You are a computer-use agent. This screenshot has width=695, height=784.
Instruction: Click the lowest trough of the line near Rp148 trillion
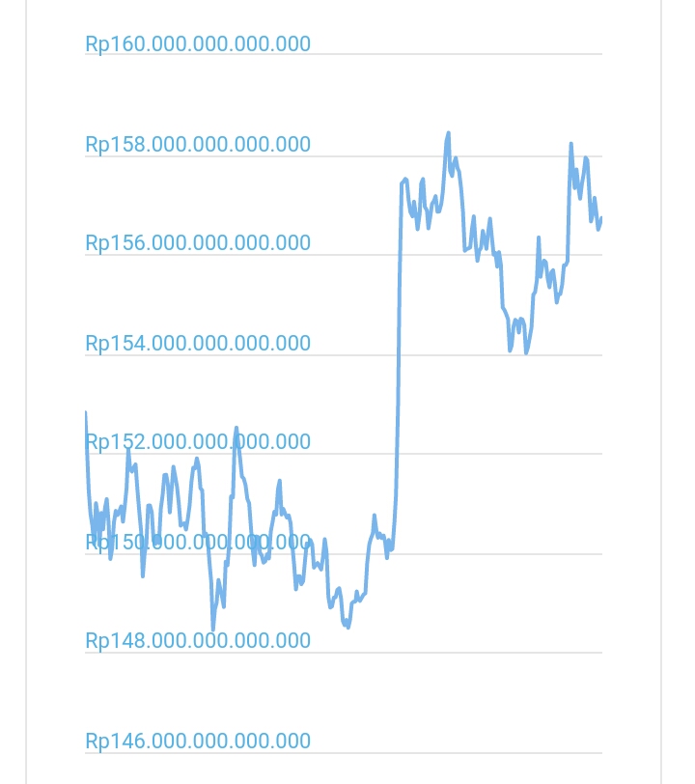pos(213,630)
